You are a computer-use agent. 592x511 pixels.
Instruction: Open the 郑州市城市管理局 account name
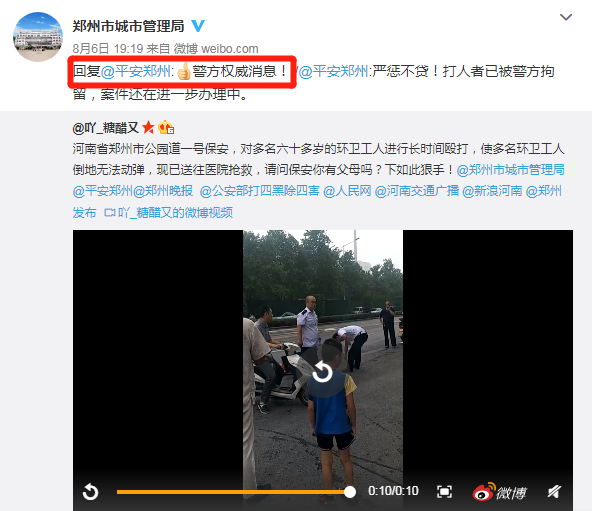(128, 26)
